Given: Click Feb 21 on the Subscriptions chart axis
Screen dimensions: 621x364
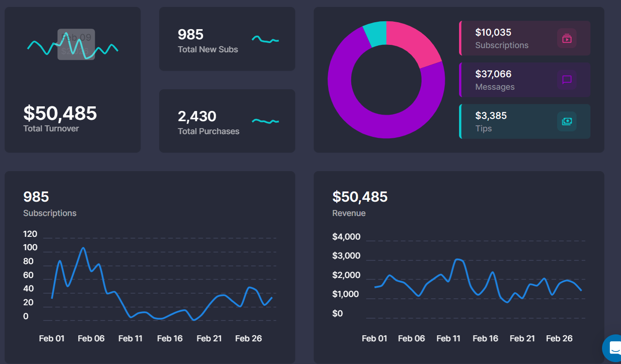Looking at the screenshot, I should (x=209, y=339).
